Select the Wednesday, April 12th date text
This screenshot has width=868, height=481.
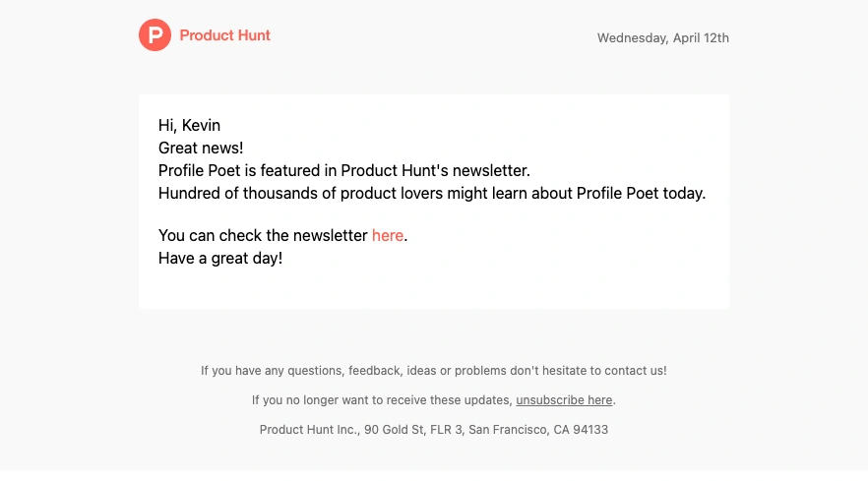pos(662,38)
